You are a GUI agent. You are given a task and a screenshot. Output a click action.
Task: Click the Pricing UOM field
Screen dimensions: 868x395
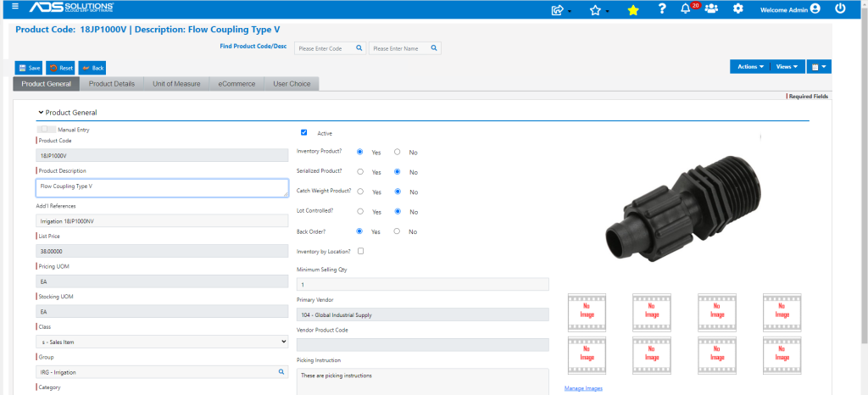point(162,281)
